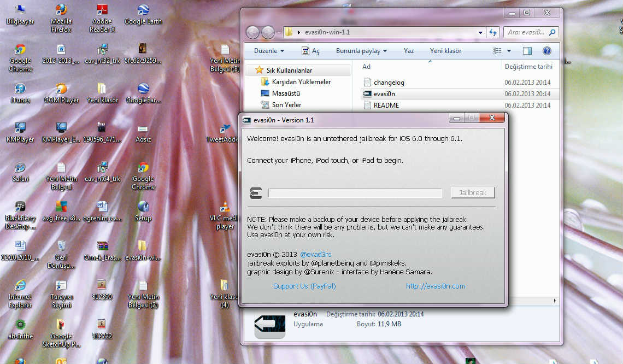Open the absinthe desktop icon
This screenshot has height=364, width=623.
coord(20,330)
